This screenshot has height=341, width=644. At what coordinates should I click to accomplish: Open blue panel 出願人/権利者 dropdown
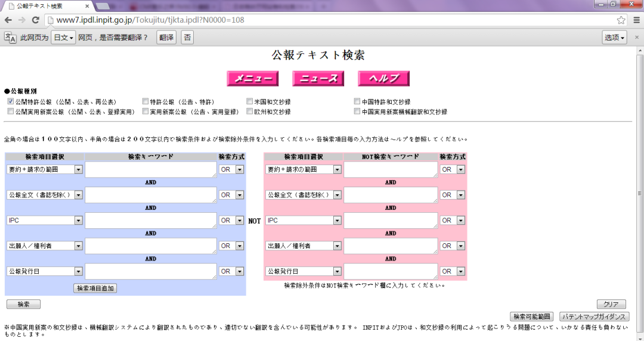tap(44, 246)
